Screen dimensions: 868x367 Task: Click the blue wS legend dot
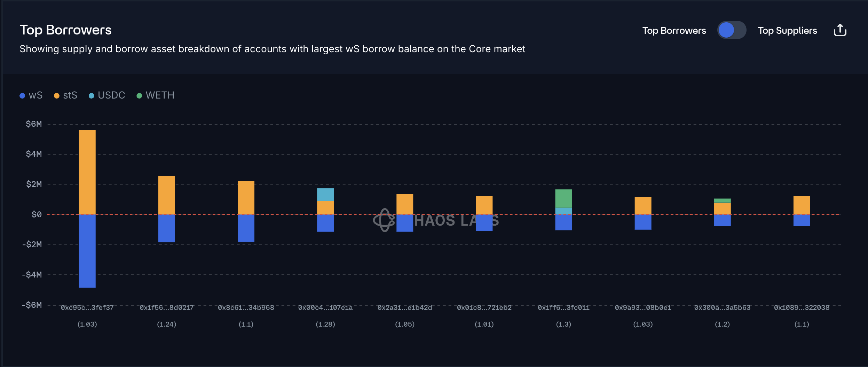(22, 96)
